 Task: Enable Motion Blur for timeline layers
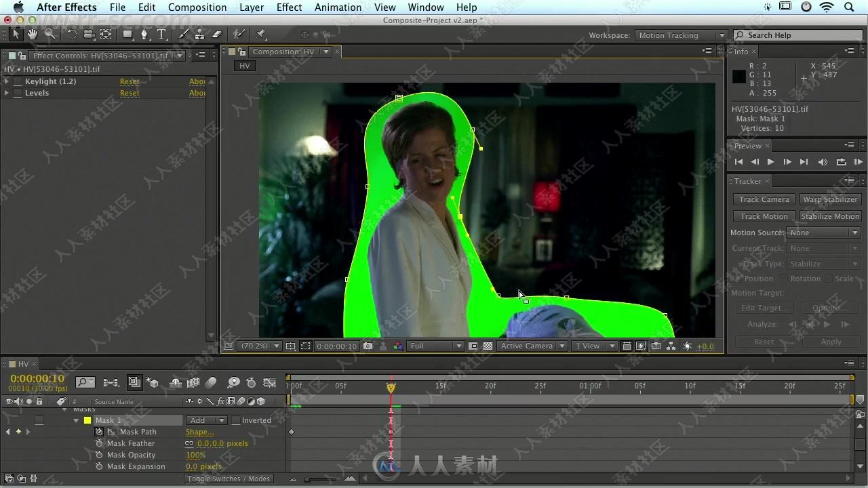click(x=211, y=383)
